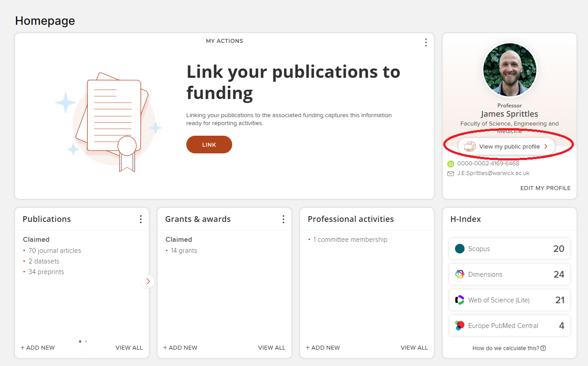Click the Dimensions logo icon
The width and height of the screenshot is (588, 366).
(460, 274)
